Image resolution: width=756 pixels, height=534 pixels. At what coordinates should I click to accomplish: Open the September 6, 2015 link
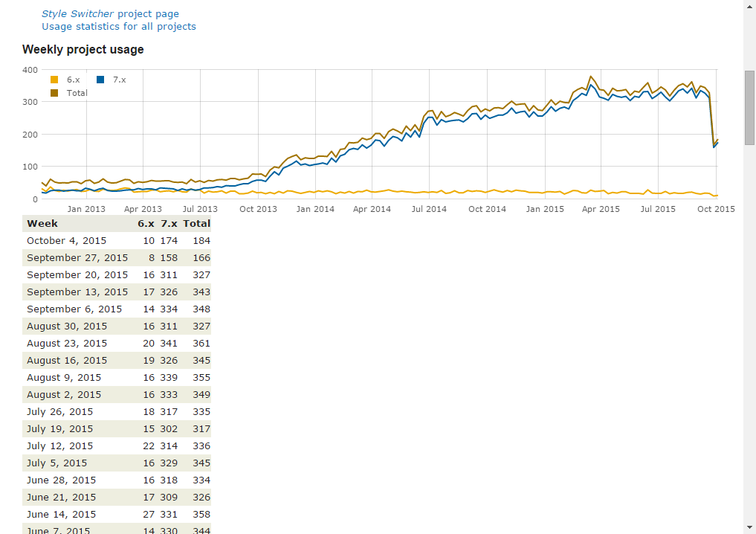click(x=76, y=309)
